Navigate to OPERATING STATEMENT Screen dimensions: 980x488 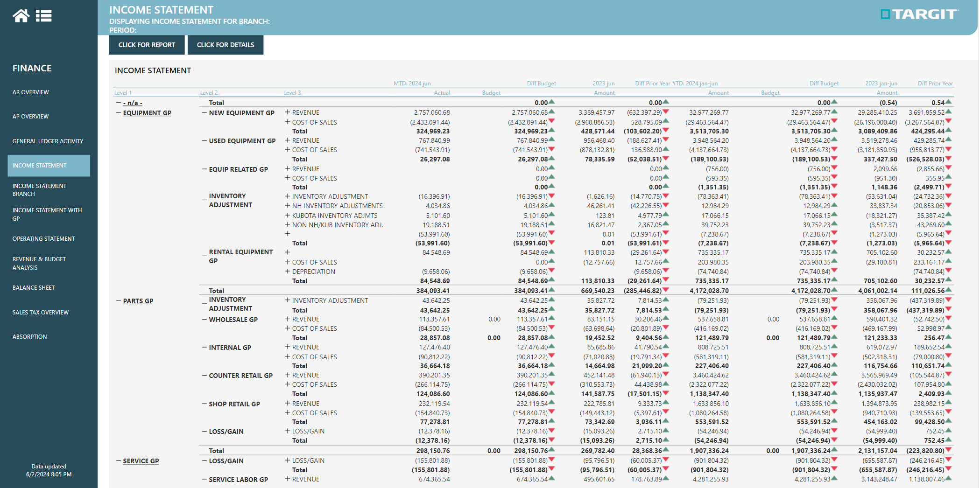tap(43, 238)
